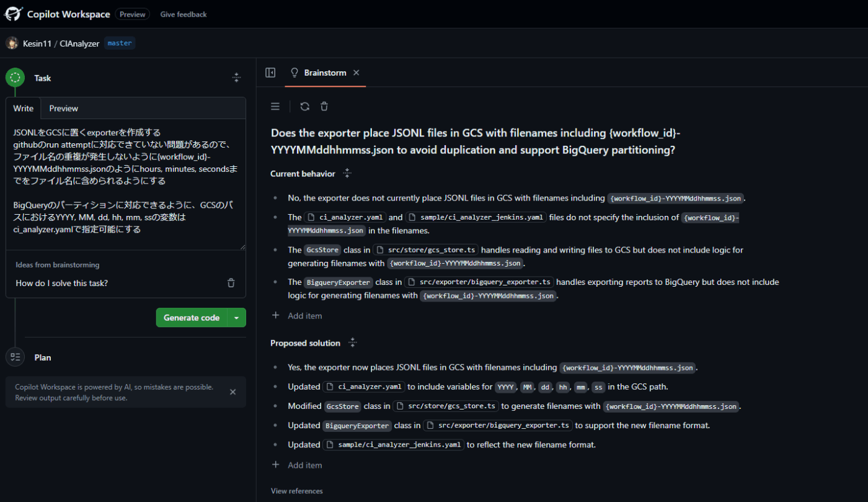This screenshot has height=502, width=868.
Task: Grab the text area resize handle
Action: [x=242, y=246]
